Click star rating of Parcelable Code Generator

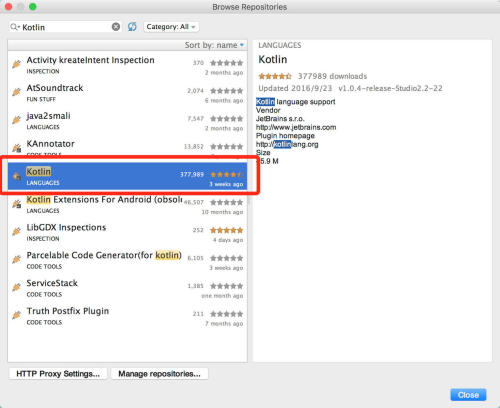(x=227, y=258)
